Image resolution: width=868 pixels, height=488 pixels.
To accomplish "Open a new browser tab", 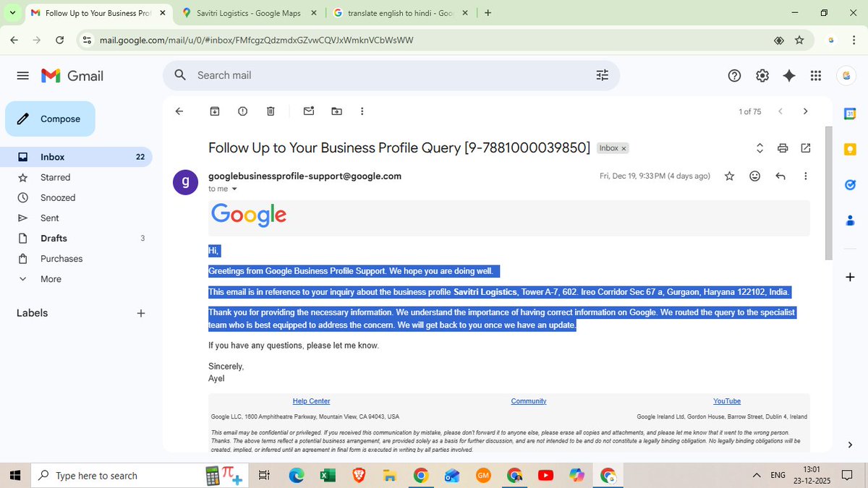I will click(488, 12).
